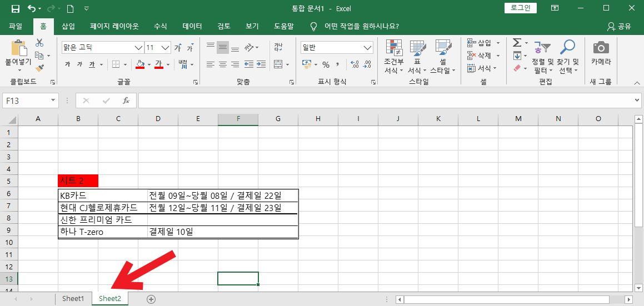
Task: Decrease the cell indent
Action: click(x=248, y=64)
